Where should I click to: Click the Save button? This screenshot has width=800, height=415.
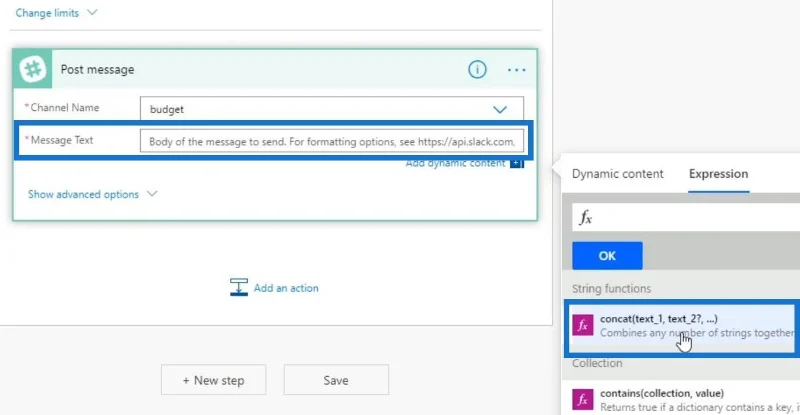336,380
